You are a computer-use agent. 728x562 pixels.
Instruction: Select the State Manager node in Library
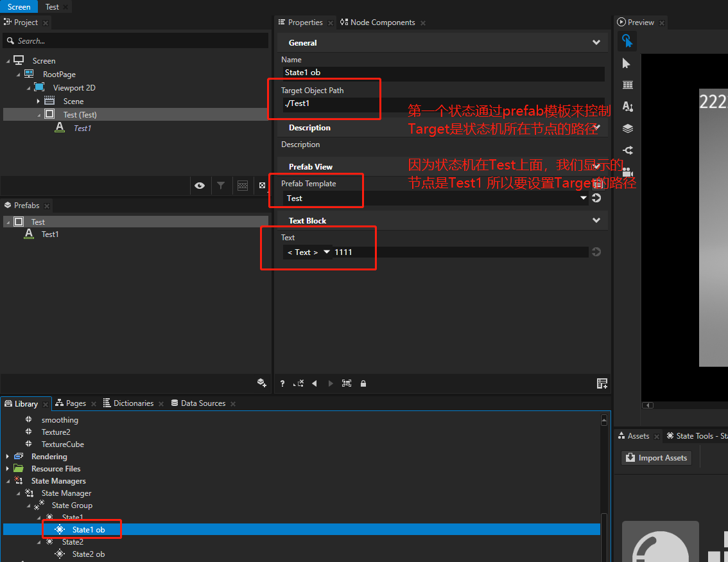tap(66, 493)
